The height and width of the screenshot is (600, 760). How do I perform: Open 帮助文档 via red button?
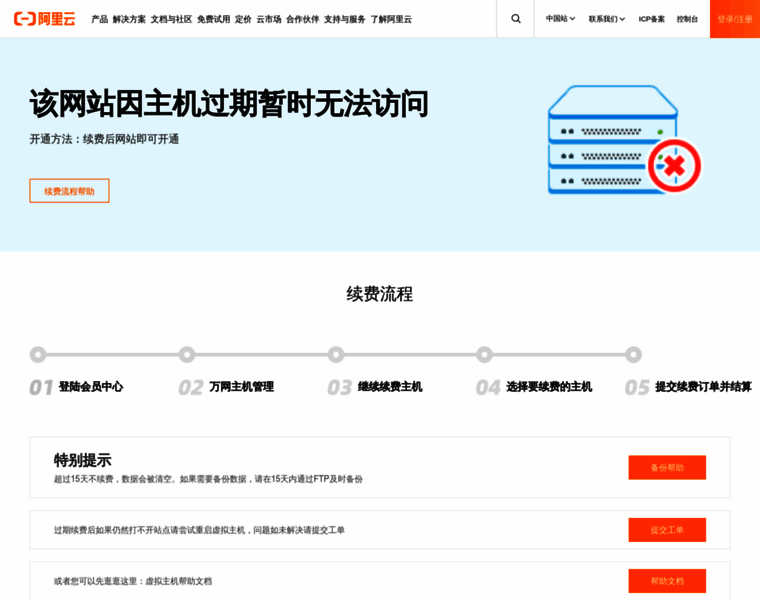click(667, 581)
